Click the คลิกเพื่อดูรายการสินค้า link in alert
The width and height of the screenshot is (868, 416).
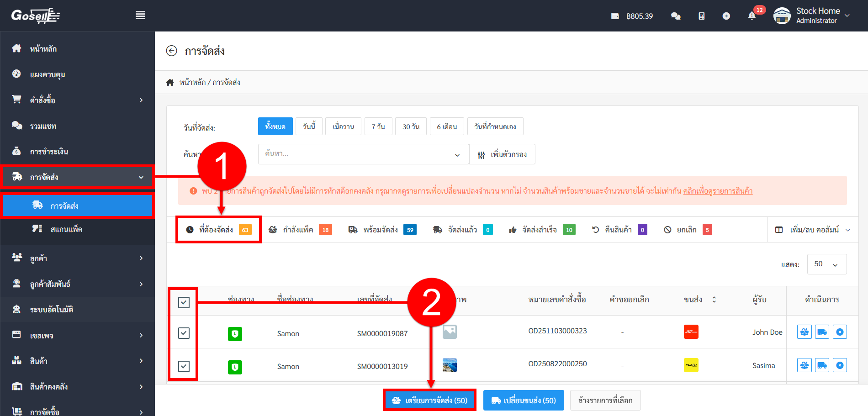(x=718, y=191)
